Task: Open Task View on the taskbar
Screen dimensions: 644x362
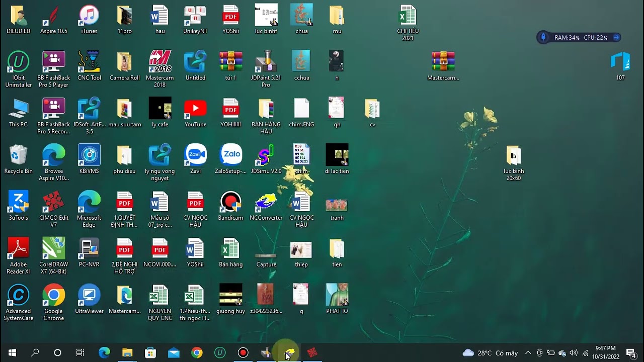Action: pos(80,353)
